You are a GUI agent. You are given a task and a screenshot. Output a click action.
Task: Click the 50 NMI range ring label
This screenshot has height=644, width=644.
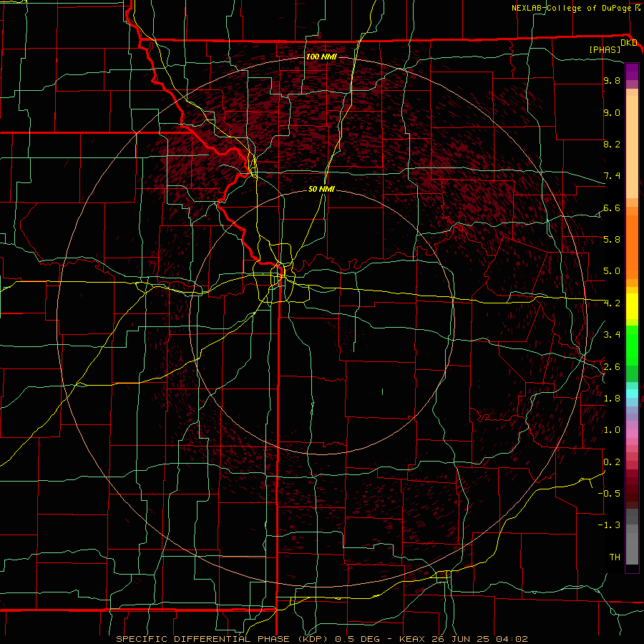321,189
